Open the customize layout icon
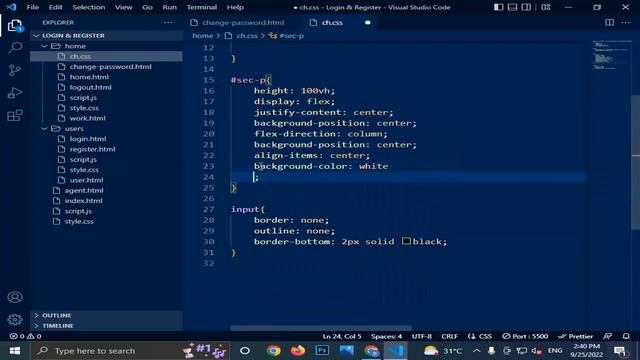Viewport: 640px width, 360px height. [546, 7]
